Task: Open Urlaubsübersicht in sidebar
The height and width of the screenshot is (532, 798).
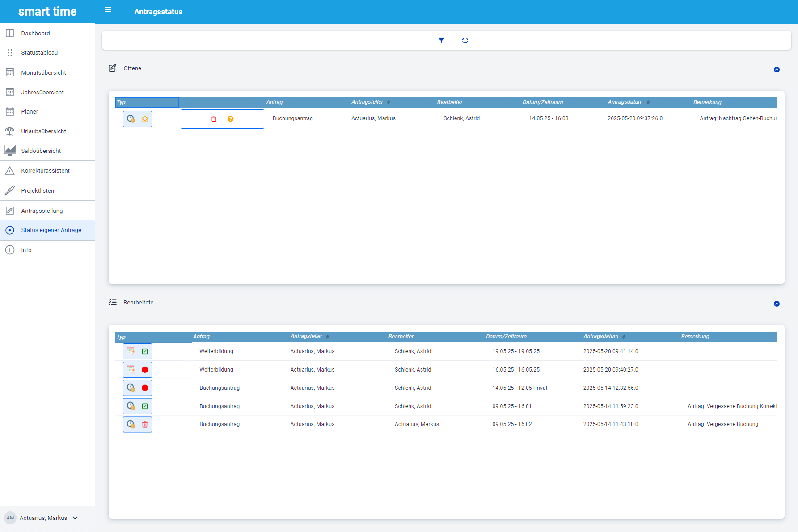Action: click(x=43, y=131)
